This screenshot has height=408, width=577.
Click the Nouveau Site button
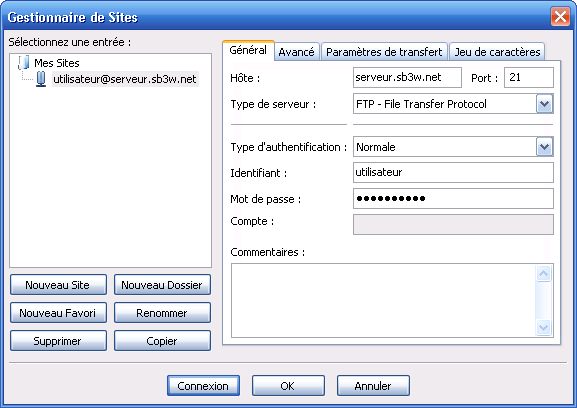pos(59,285)
